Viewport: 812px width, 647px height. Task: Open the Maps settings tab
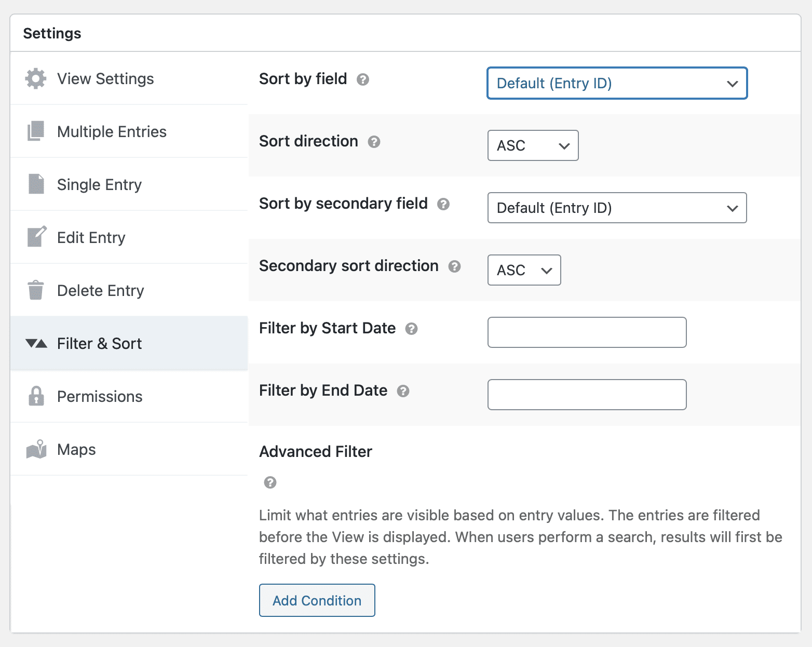[76, 450]
